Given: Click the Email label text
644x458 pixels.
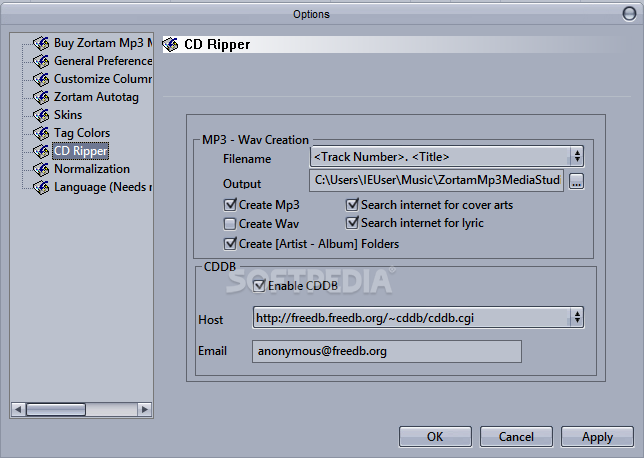Looking at the screenshot, I should click(x=212, y=351).
